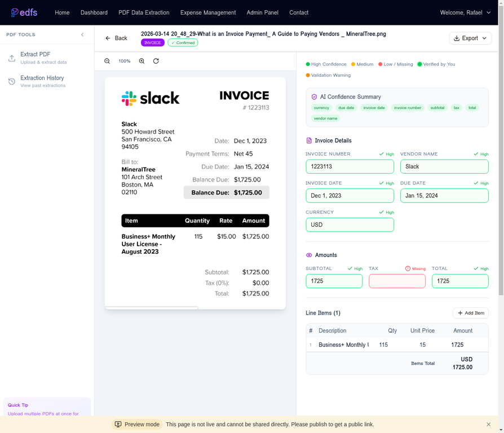Click the Total amount field

coord(460,281)
